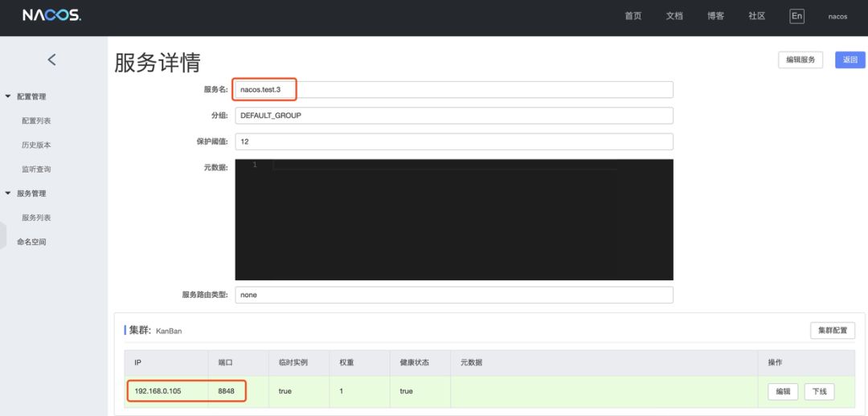Screen dimensions: 868x416
Task: Click 编辑 for instance 192.168.0.105
Action: tap(783, 391)
